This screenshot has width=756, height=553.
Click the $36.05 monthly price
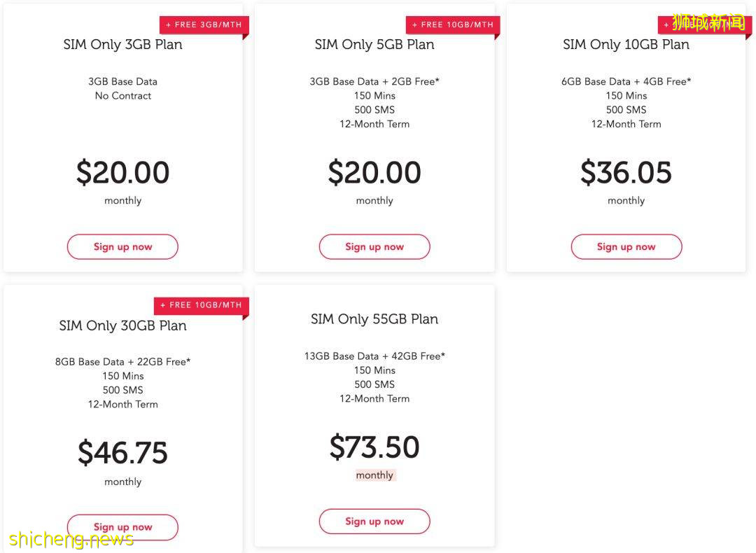tap(626, 173)
